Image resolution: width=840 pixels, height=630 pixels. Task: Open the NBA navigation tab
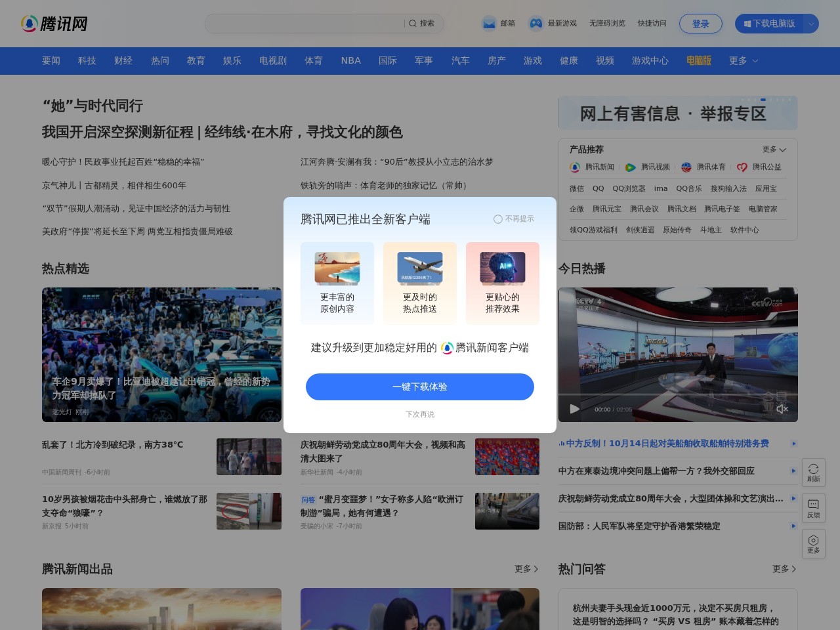click(x=350, y=61)
